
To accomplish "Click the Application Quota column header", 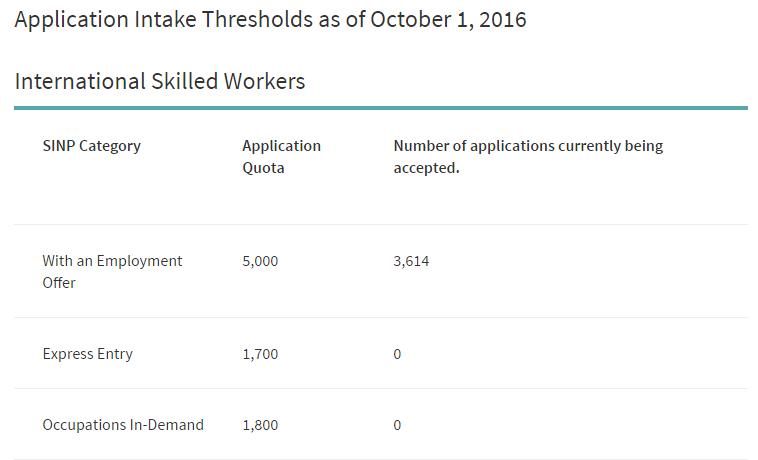I will point(281,157).
